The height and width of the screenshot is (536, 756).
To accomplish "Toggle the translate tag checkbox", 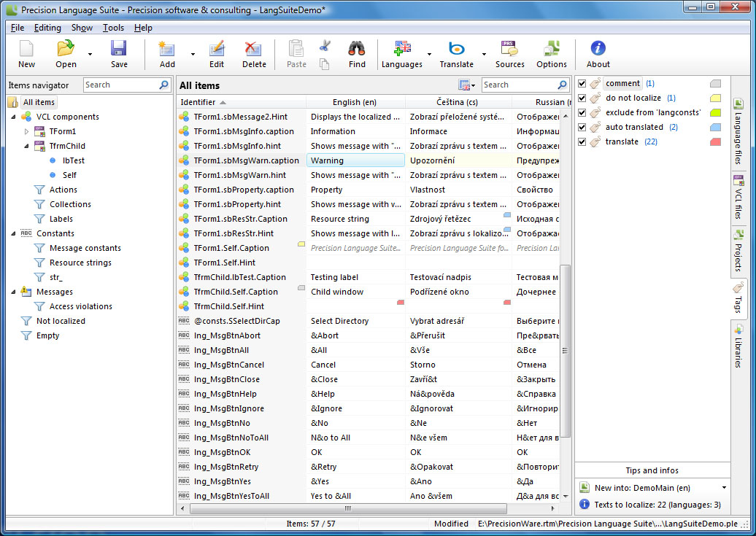I will pyautogui.click(x=582, y=141).
